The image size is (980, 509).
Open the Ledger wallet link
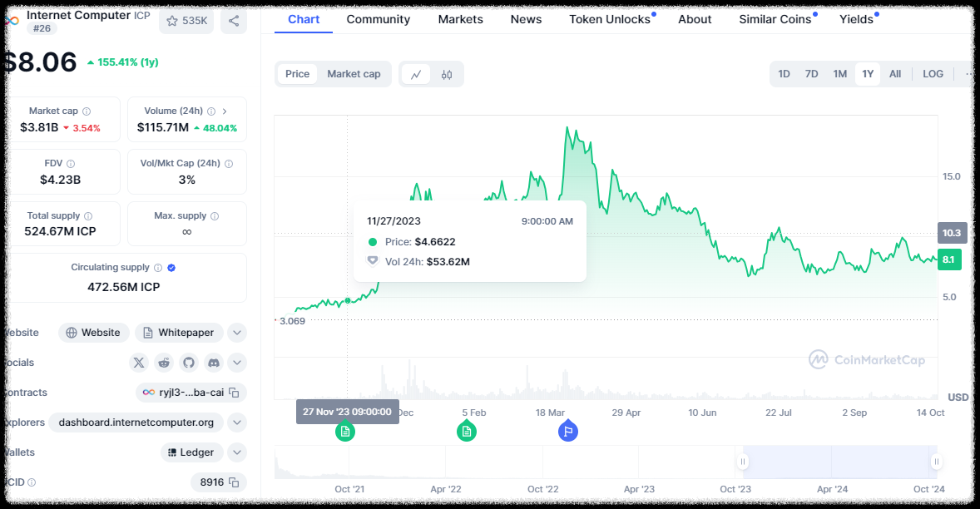[192, 452]
